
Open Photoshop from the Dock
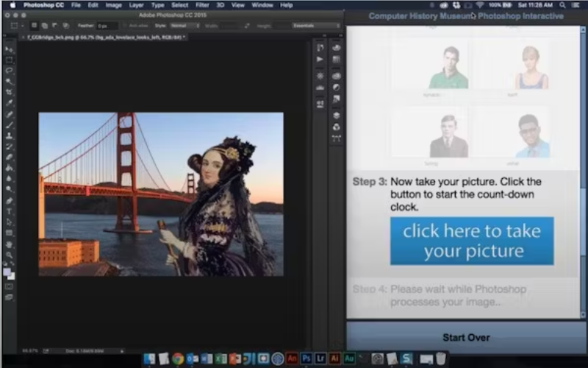point(306,358)
